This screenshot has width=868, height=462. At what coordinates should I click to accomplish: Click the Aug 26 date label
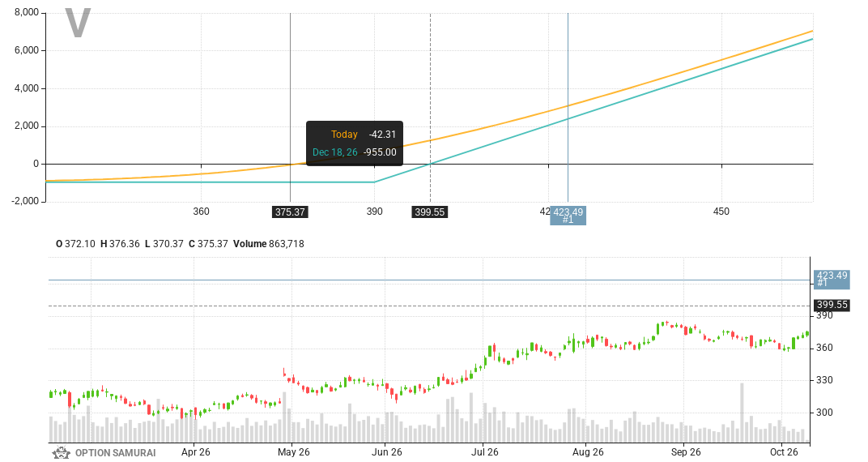pos(587,452)
